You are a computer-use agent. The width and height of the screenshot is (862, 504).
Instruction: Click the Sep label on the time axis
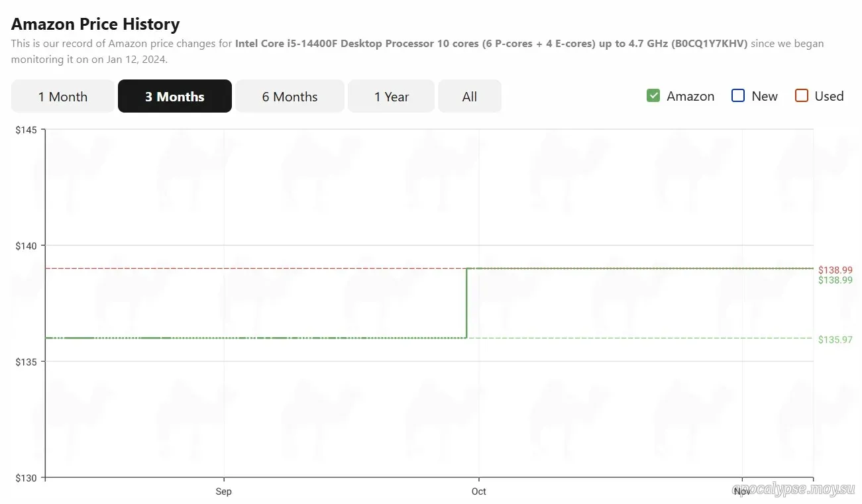pos(224,491)
